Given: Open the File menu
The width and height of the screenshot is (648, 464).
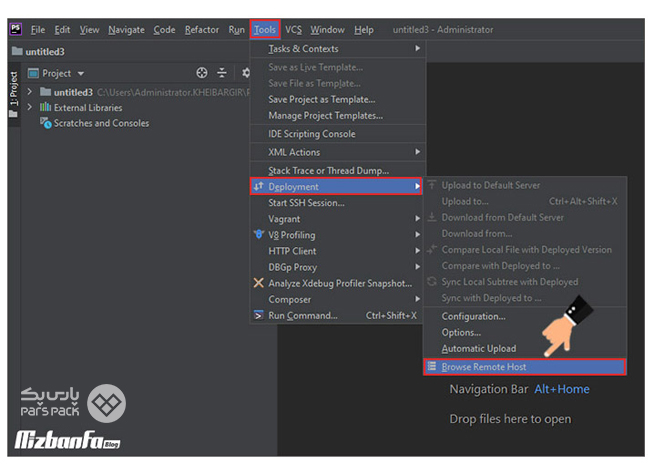Looking at the screenshot, I should click(38, 30).
